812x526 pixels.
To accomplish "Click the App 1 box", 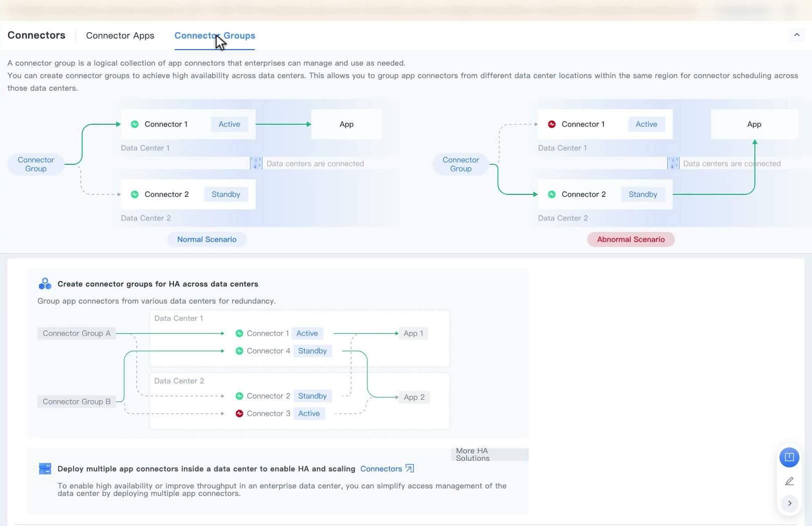I will [x=414, y=333].
